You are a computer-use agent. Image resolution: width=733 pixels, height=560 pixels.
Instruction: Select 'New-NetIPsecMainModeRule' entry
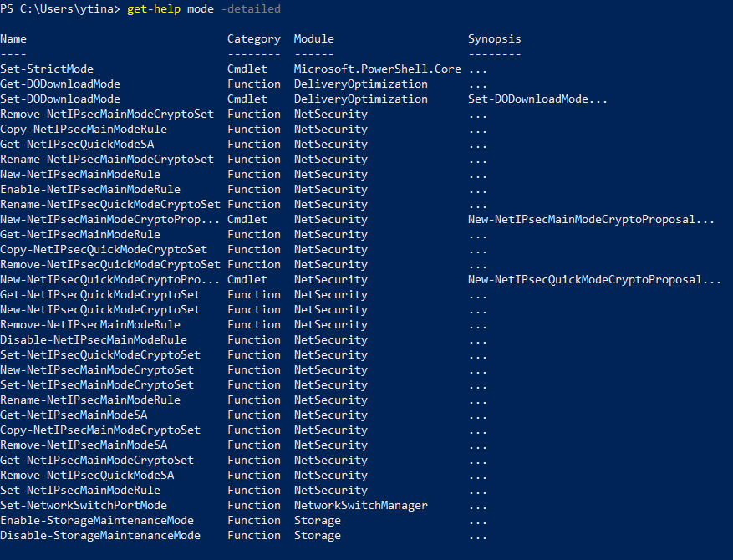click(80, 175)
